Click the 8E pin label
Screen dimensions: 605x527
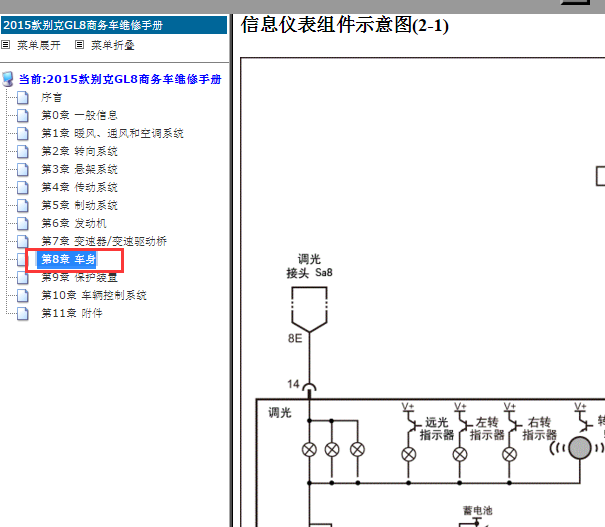[295, 339]
